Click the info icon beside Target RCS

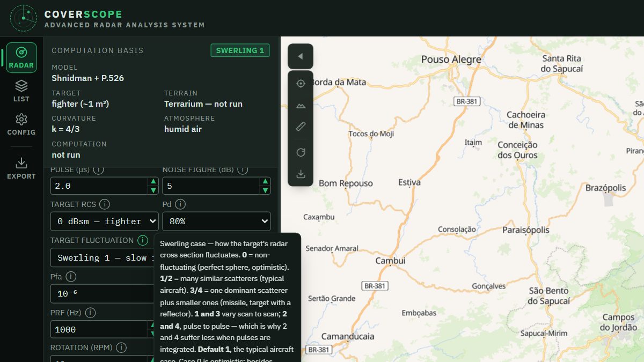[105, 204]
